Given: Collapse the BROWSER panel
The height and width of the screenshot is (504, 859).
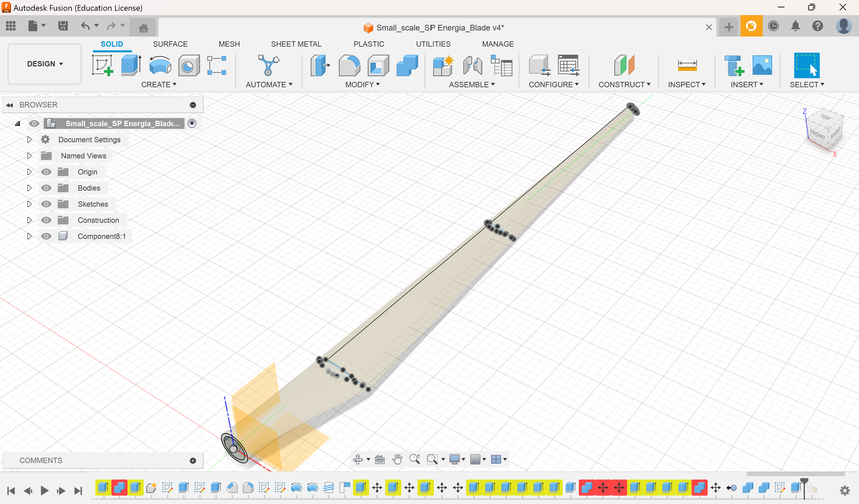Looking at the screenshot, I should pyautogui.click(x=9, y=105).
